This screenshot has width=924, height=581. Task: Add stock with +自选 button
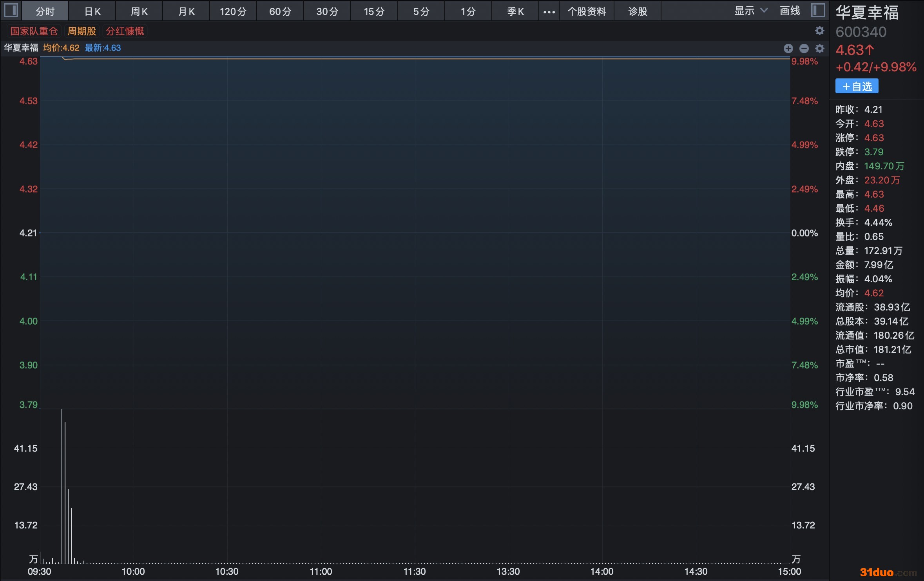coord(857,86)
